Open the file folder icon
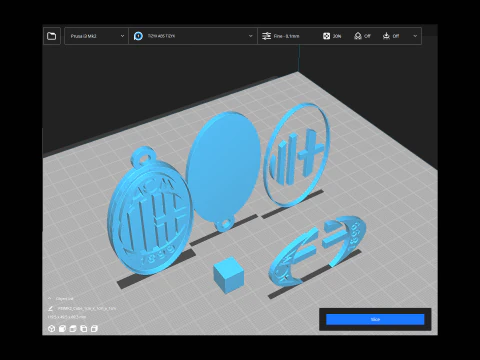480x360 pixels. point(52,36)
